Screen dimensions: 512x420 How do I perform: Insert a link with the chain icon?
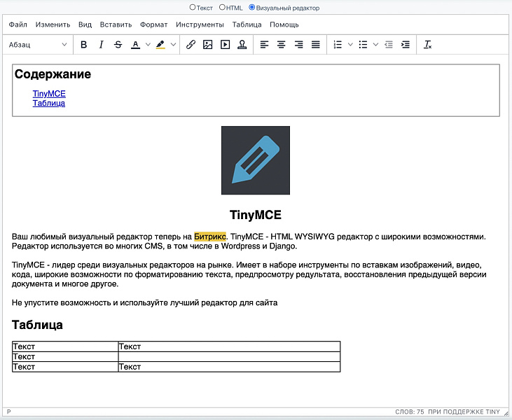(191, 45)
